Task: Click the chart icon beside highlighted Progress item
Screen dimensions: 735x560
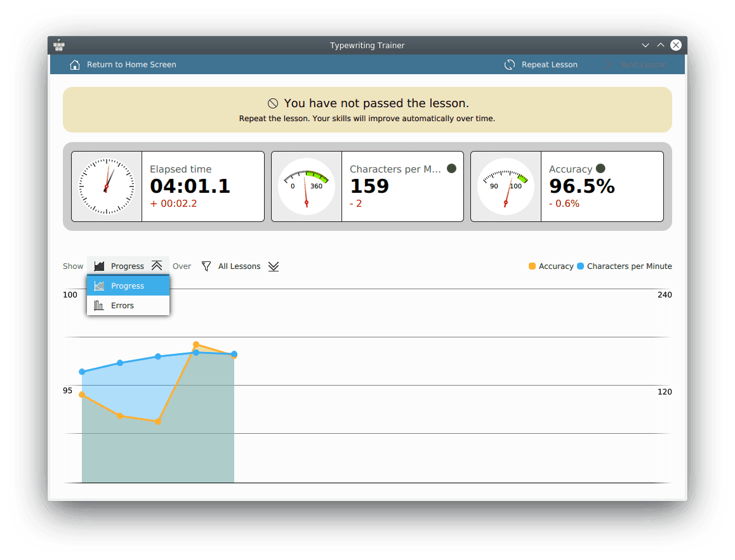Action: tap(99, 285)
